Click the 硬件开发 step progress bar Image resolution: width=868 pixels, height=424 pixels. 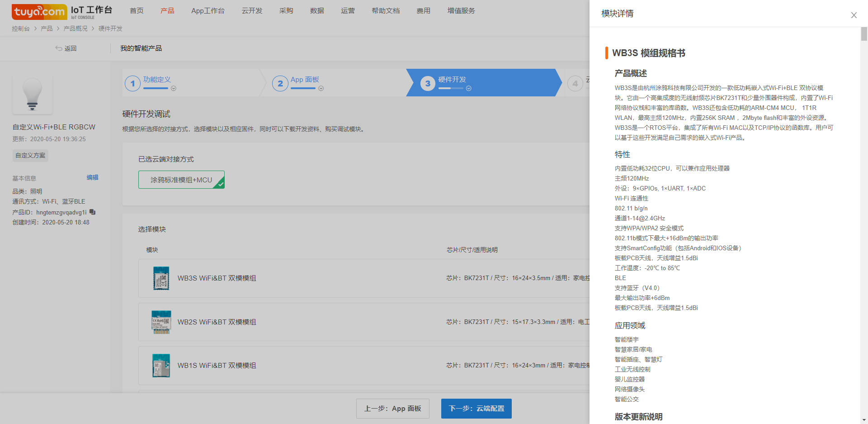pyautogui.click(x=451, y=88)
